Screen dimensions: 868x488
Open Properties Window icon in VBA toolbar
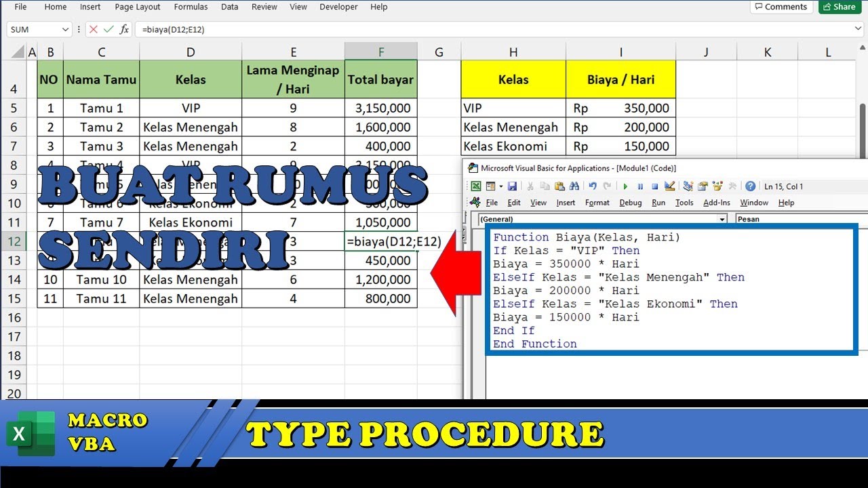[x=703, y=186]
